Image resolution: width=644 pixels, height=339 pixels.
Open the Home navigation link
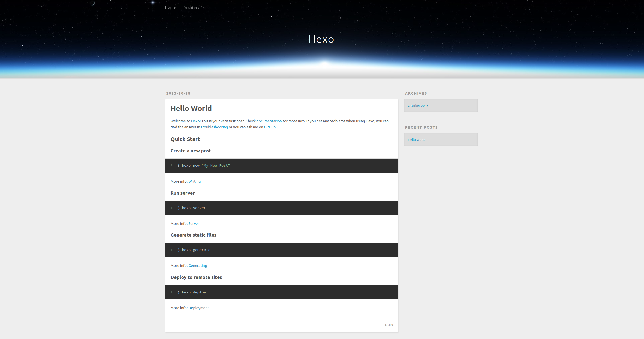(x=170, y=7)
